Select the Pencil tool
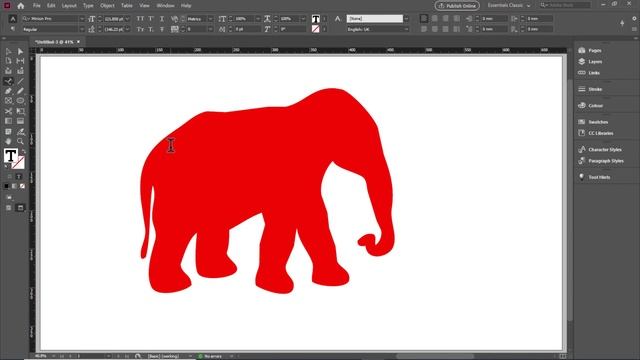This screenshot has width=640, height=360. 20,91
